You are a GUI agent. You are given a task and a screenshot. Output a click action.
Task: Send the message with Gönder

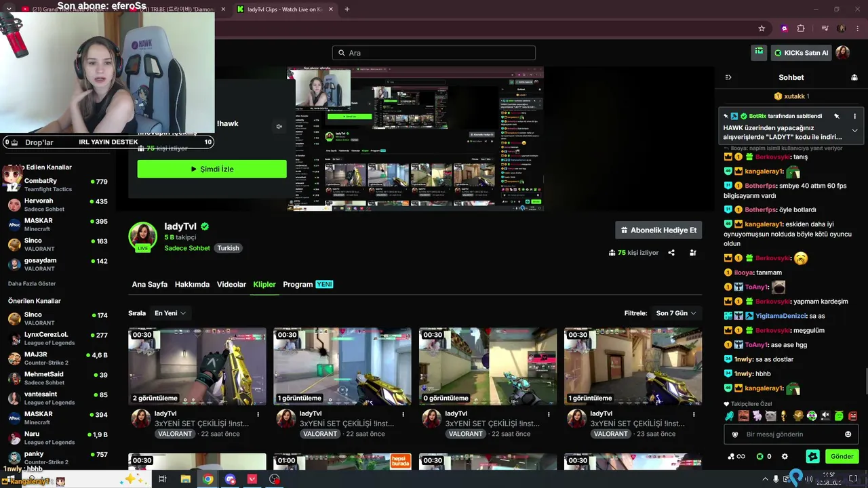(842, 456)
